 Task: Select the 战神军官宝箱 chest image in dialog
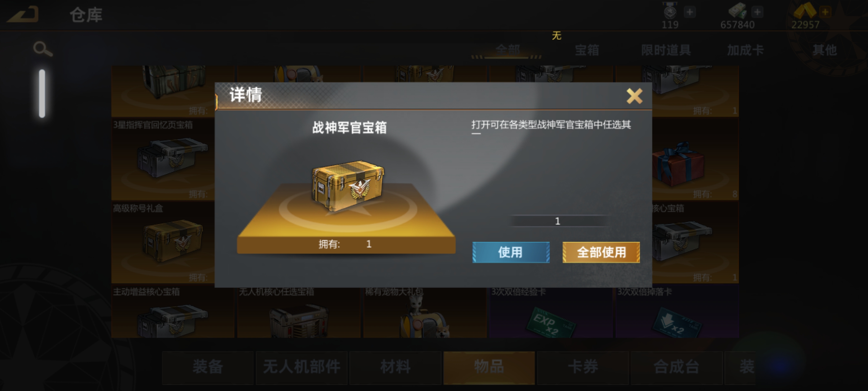(348, 186)
